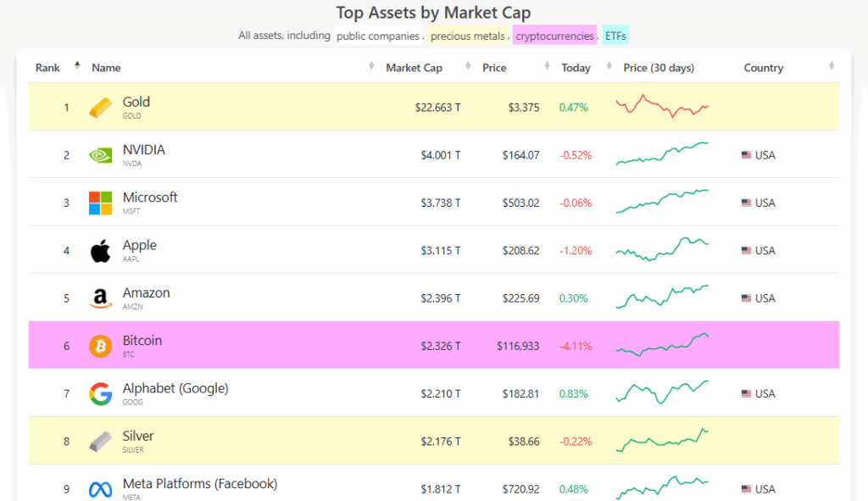This screenshot has height=501, width=868.
Task: Click the Meta logo icon
Action: (x=100, y=489)
